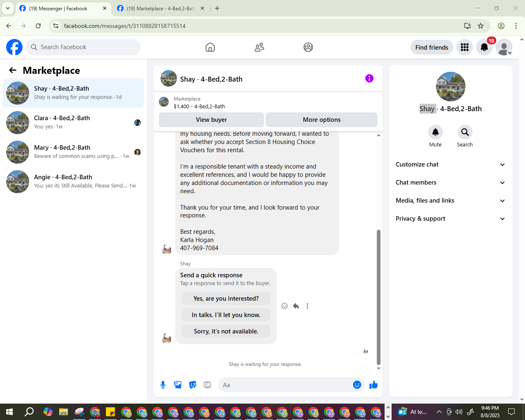The height and width of the screenshot is (420, 525).
Task: Switch to Marketplace - 4-Bed,2-Bath tab
Action: tap(160, 8)
